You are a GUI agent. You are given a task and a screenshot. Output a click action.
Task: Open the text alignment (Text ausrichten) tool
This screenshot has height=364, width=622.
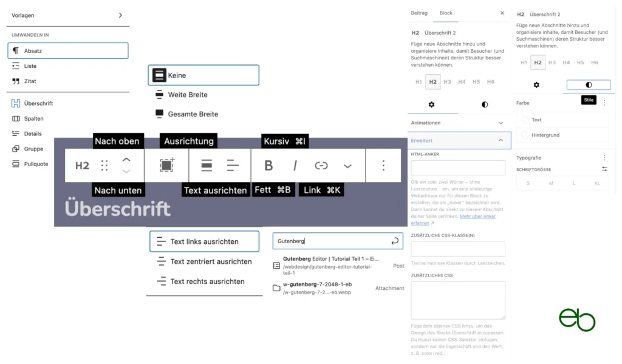coord(233,166)
